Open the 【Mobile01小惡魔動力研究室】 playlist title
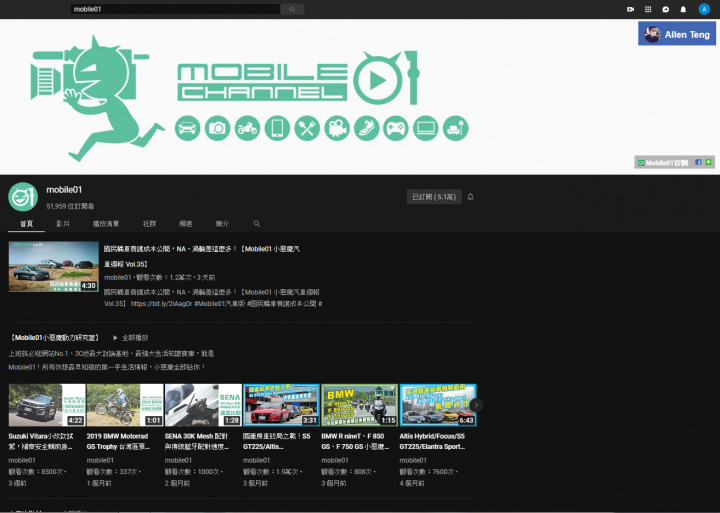Screen dimensions: 720x513 (54, 338)
